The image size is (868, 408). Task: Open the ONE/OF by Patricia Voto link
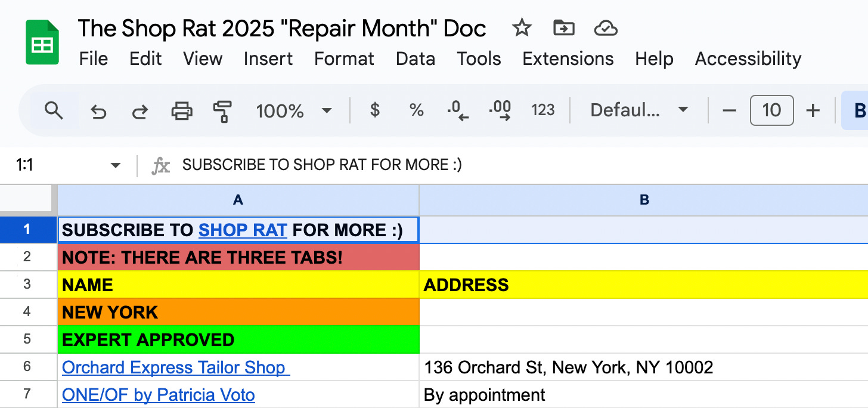coord(159,395)
